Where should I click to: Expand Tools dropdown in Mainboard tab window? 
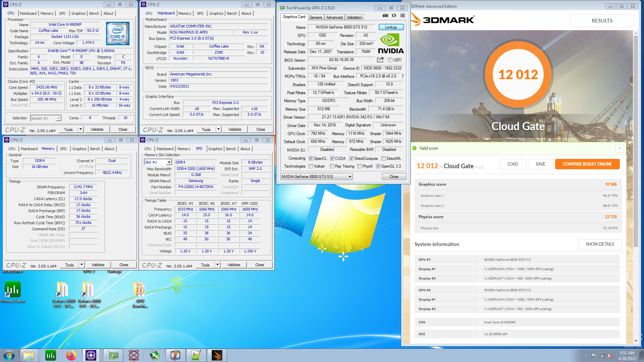(218, 129)
